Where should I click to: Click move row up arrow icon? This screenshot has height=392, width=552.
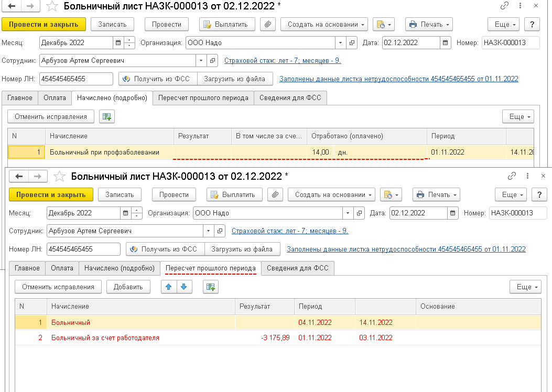pyautogui.click(x=169, y=287)
